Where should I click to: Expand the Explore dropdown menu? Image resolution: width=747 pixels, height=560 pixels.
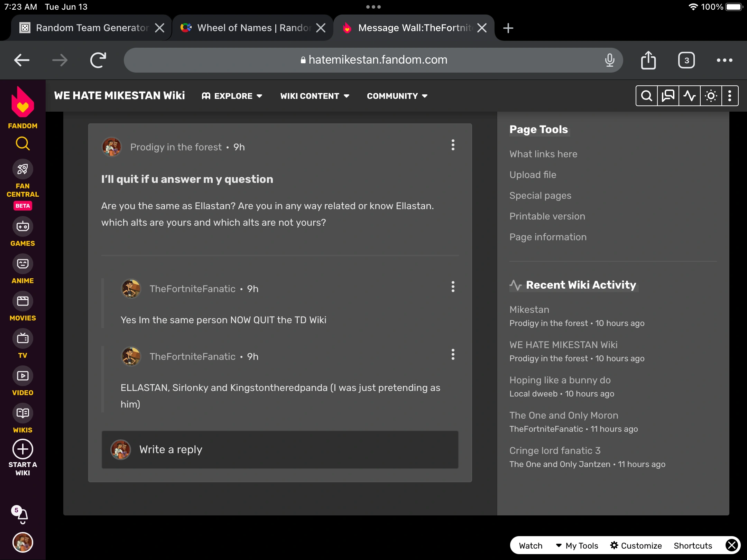232,96
